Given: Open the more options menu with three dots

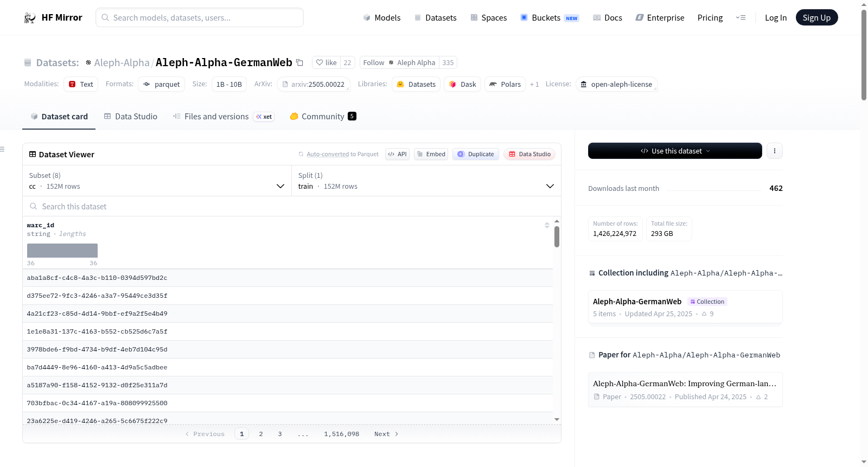Looking at the screenshot, I should (775, 151).
